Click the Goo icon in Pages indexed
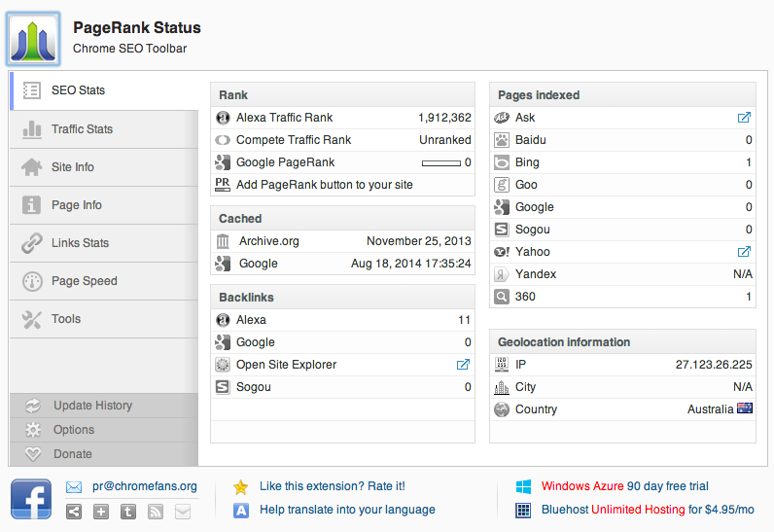This screenshot has width=774, height=532. pyautogui.click(x=502, y=185)
